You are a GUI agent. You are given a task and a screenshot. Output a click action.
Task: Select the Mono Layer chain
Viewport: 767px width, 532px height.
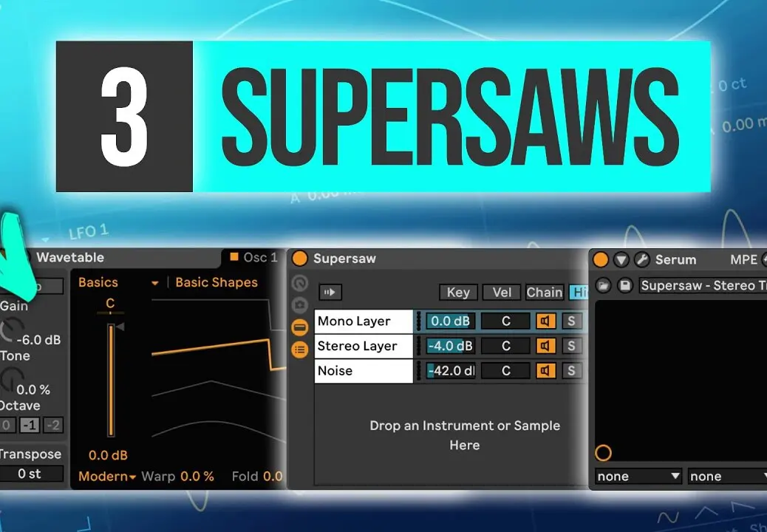364,321
